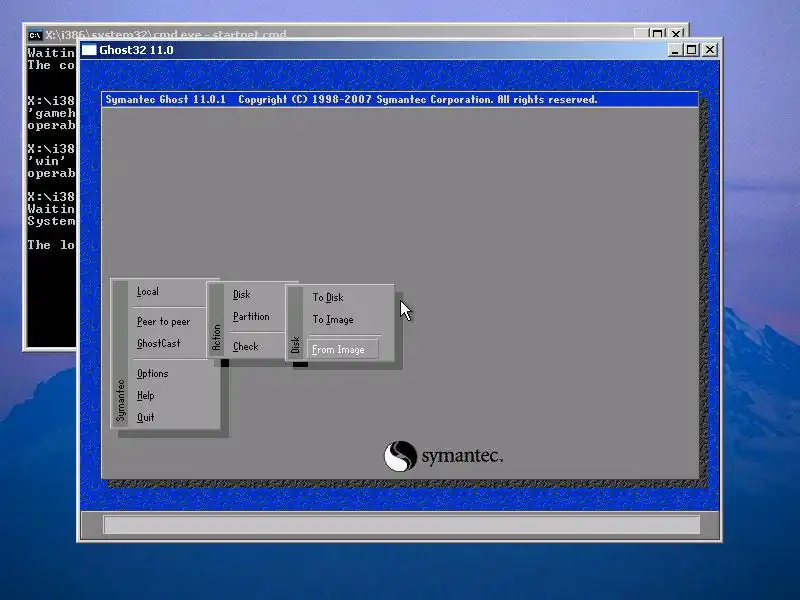
Task: Choose To Image in the Disk submenu
Action: [333, 320]
